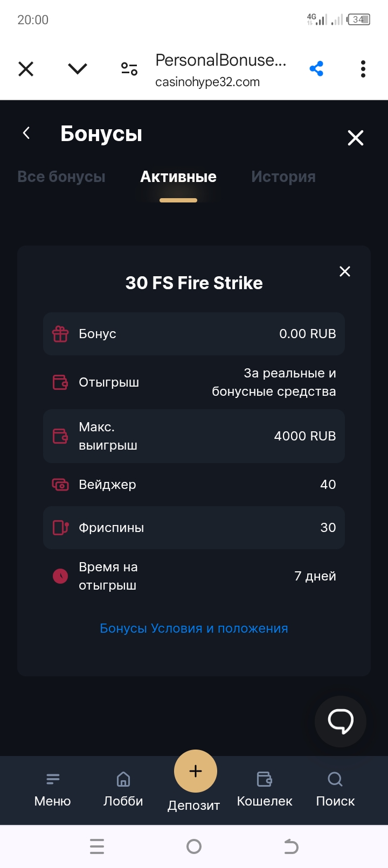Select the Активные tab
Image resolution: width=388 pixels, height=868 pixels.
click(178, 177)
